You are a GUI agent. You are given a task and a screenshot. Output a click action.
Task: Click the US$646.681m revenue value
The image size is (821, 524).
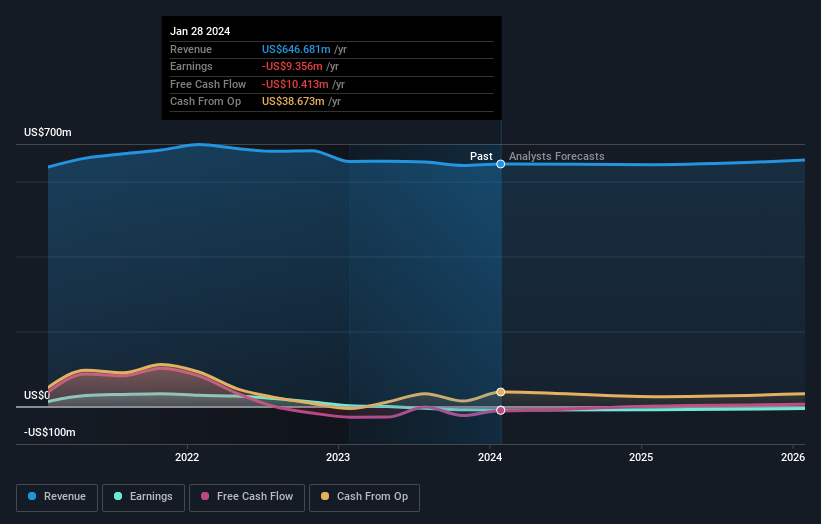pyautogui.click(x=296, y=49)
